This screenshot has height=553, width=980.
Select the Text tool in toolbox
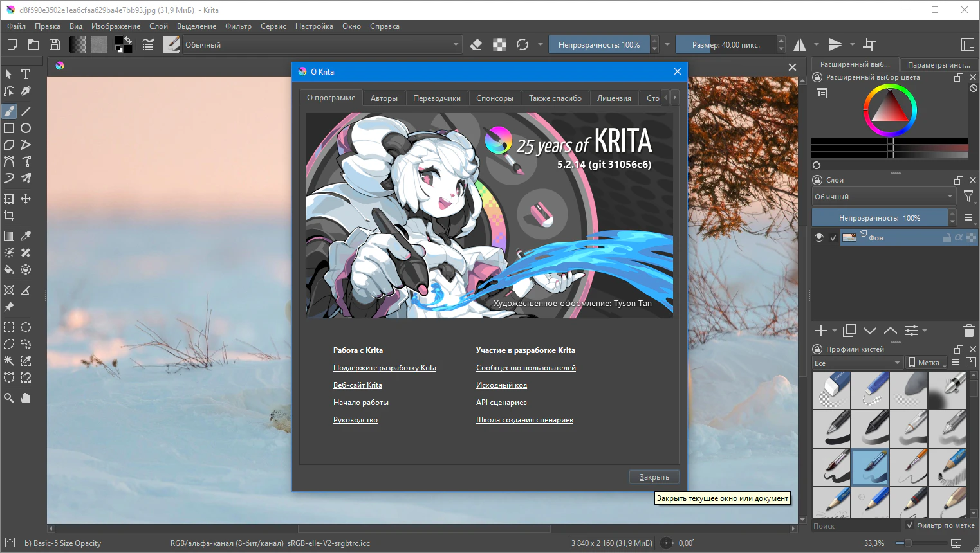click(x=26, y=74)
